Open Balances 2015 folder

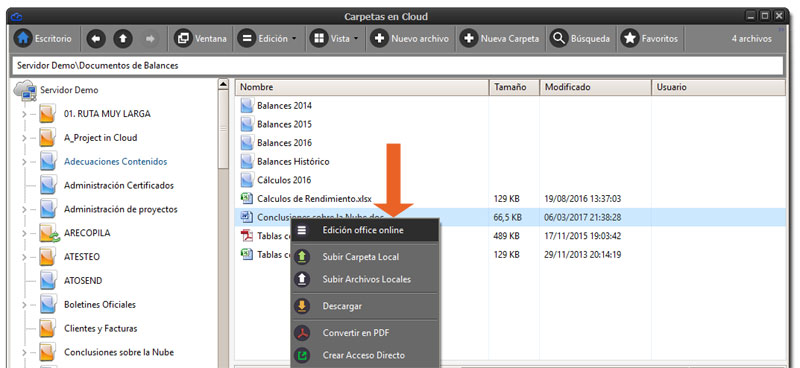coord(284,124)
